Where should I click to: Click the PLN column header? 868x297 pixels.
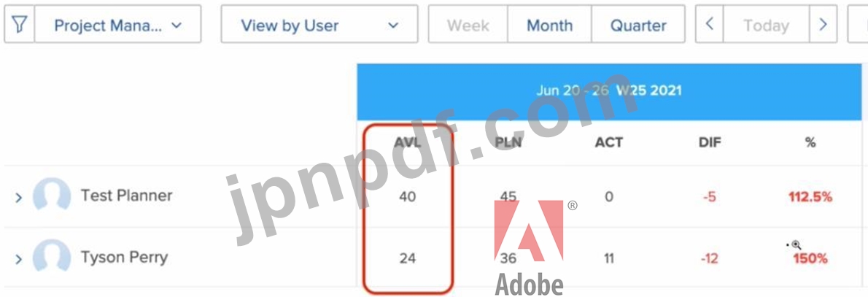(x=508, y=142)
